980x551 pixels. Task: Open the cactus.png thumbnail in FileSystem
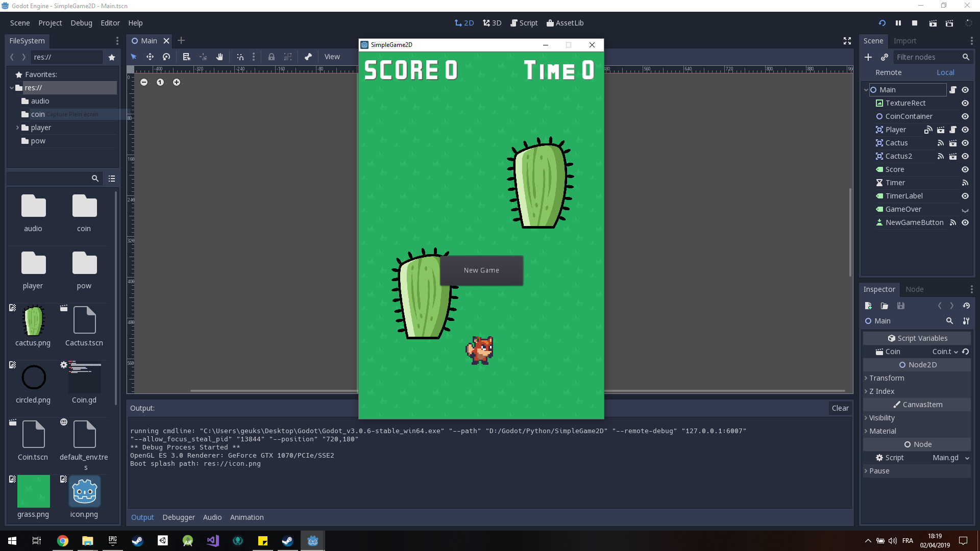[33, 322]
